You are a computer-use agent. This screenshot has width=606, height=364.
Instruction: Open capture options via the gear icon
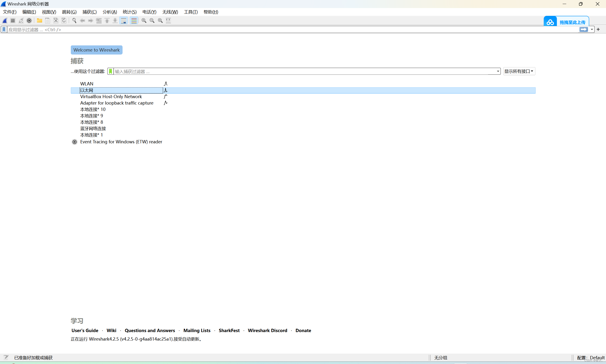pos(29,21)
